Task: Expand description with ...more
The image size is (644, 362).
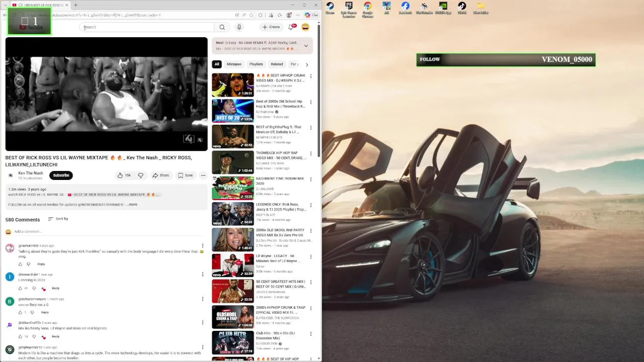Action: click(132, 205)
